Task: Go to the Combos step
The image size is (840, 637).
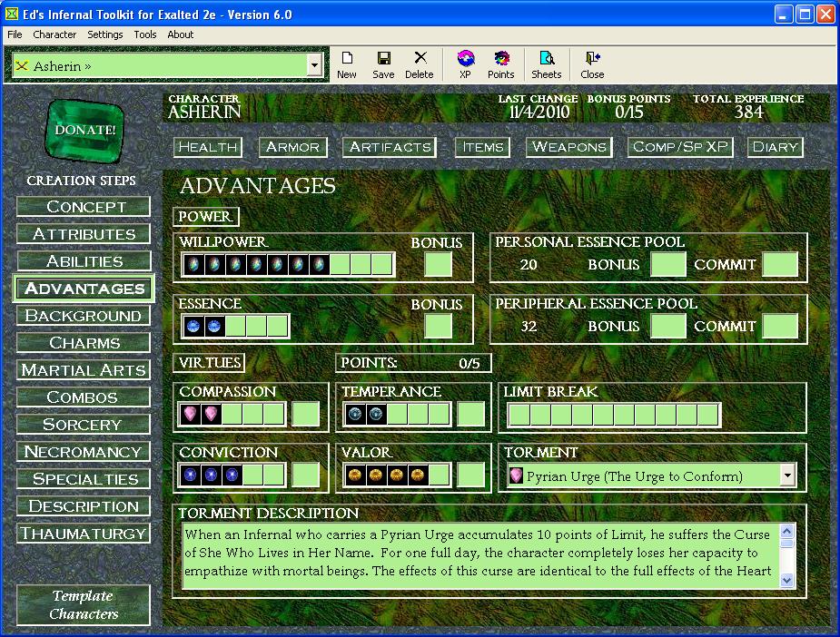Action: (x=84, y=397)
